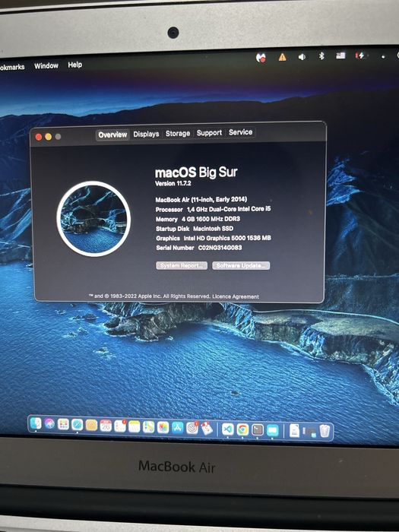The image size is (399, 532).
Task: Minimize the About This Mac window
Action: pyautogui.click(x=48, y=137)
